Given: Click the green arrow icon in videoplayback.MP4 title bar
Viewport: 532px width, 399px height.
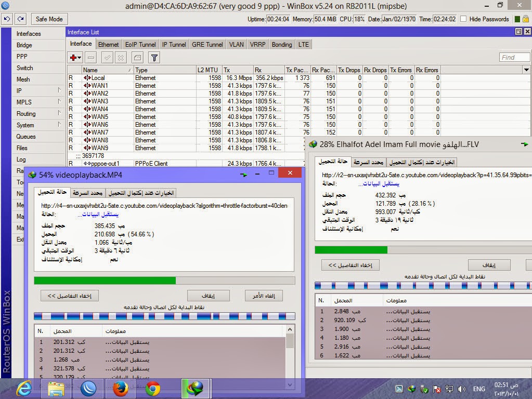Looking at the screenshot, I should pos(243,175).
